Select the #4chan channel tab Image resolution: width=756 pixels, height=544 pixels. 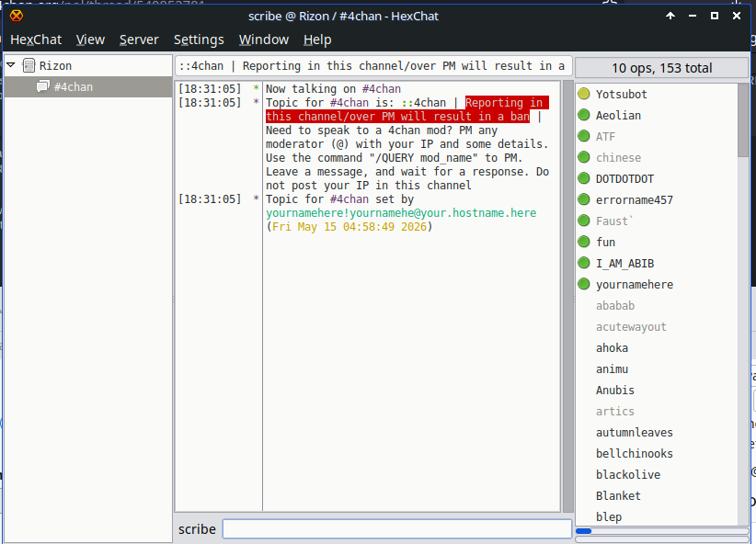(x=88, y=86)
